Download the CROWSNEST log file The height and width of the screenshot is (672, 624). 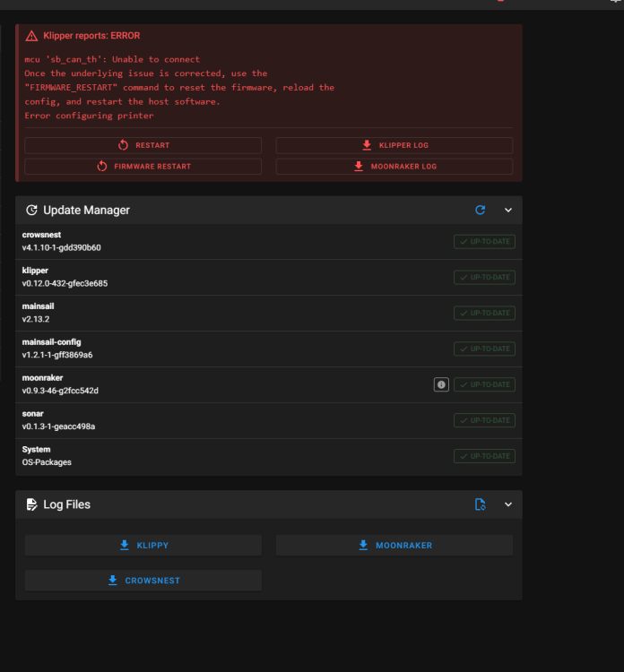143,581
